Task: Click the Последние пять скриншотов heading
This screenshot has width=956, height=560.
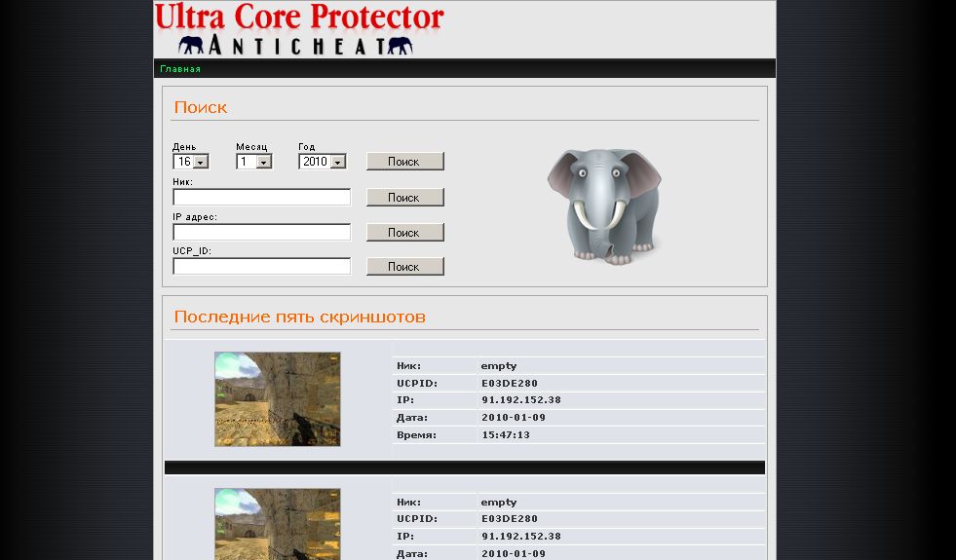Action: (300, 317)
